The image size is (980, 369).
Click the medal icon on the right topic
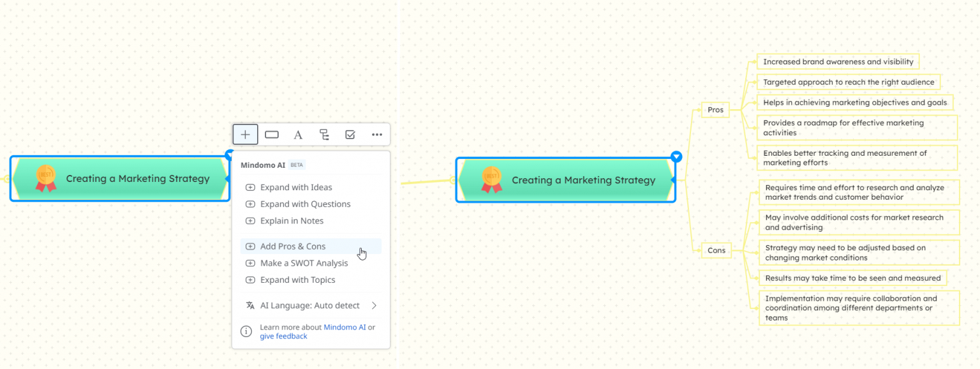pyautogui.click(x=491, y=180)
